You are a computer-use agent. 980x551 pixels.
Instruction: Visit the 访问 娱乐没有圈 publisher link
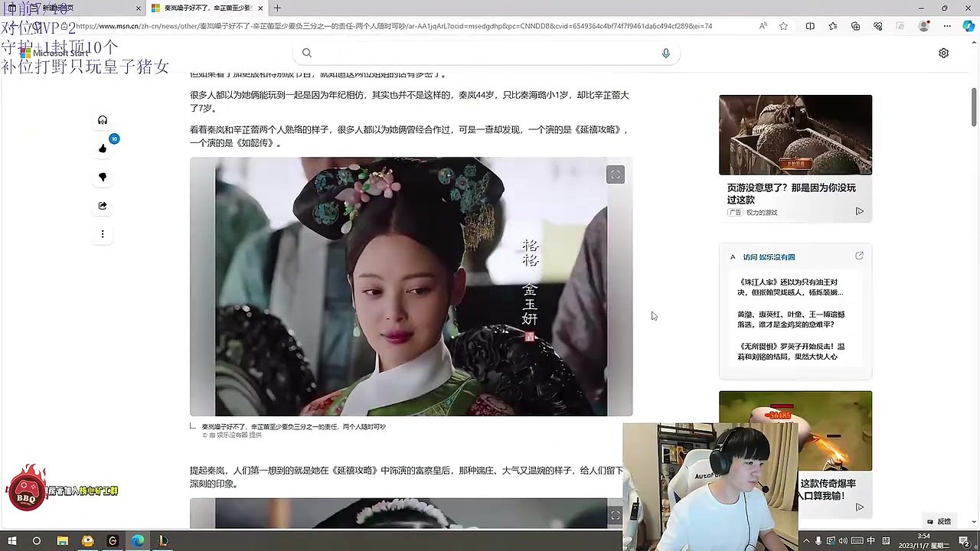(768, 257)
